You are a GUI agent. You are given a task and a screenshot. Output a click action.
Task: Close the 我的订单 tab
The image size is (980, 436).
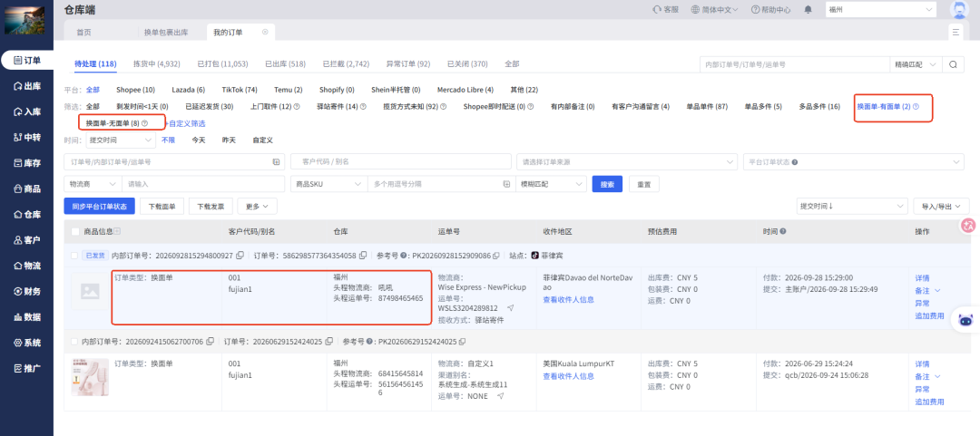coord(265,32)
